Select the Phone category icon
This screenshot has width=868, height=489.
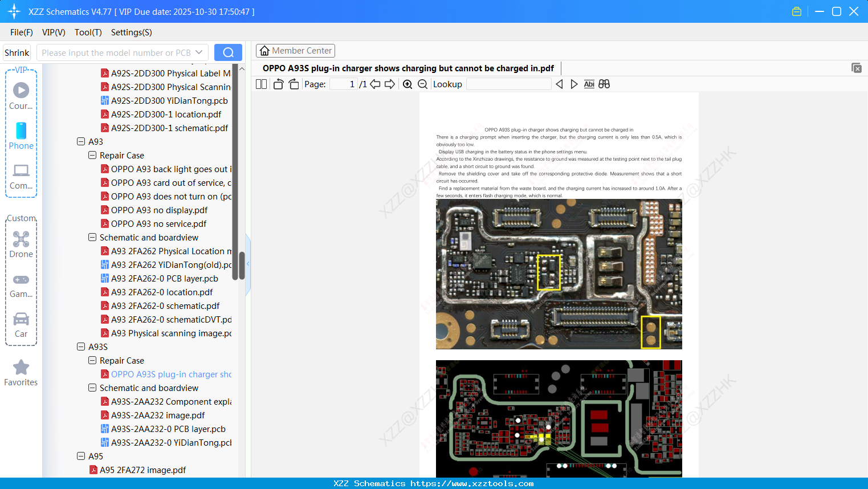(x=21, y=136)
